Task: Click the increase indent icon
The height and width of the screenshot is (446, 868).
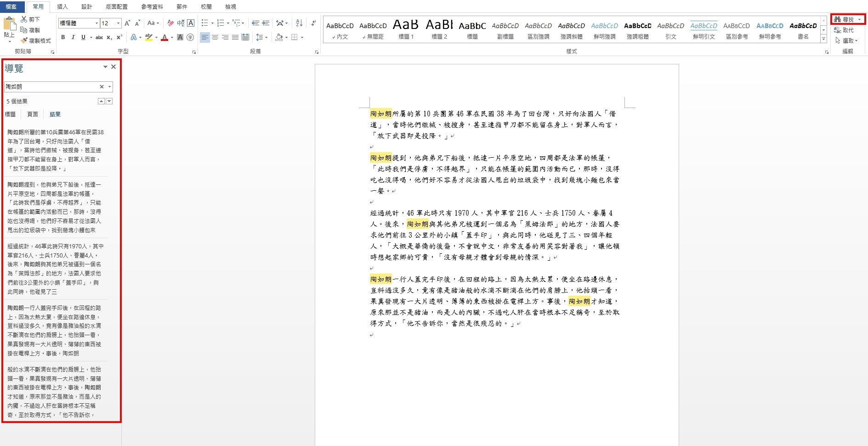Action: point(266,23)
